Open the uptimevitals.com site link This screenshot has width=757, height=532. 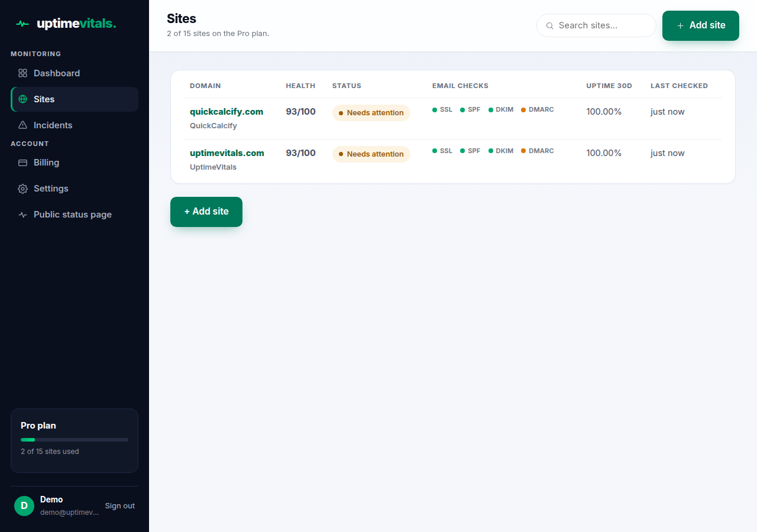(227, 153)
